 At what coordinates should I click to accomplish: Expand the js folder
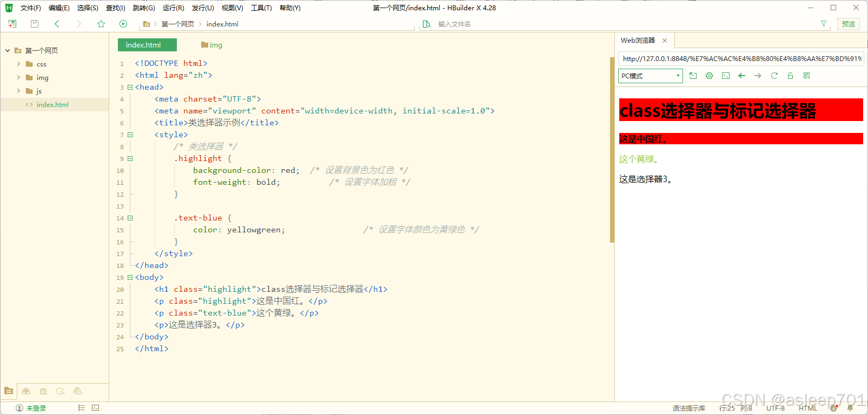[x=18, y=91]
